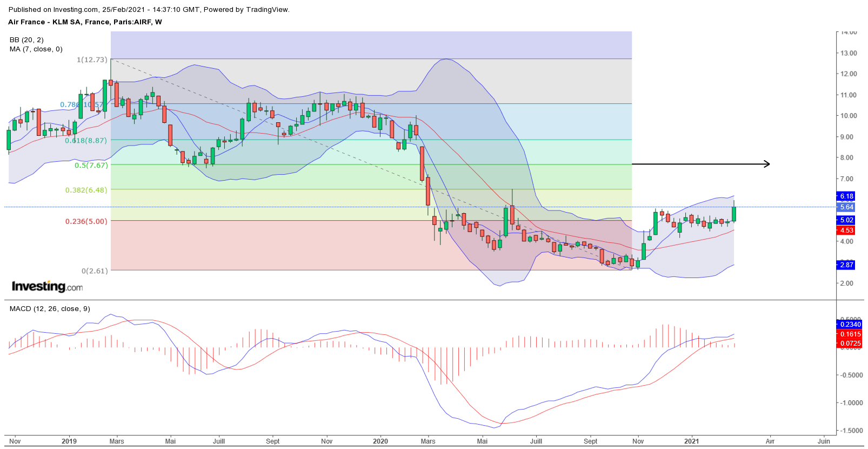The height and width of the screenshot is (449, 868).
Task: Click the 9.00 price axis label
Action: [x=846, y=137]
